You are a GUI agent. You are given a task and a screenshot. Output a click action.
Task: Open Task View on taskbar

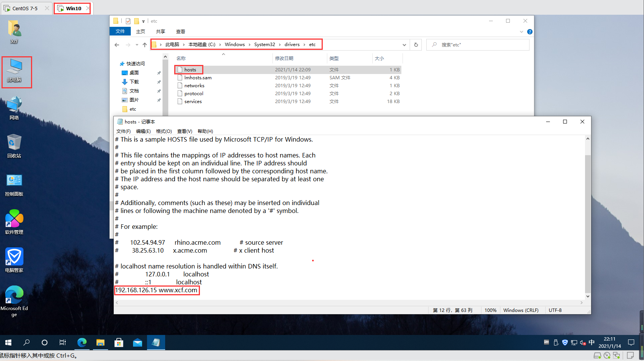63,342
